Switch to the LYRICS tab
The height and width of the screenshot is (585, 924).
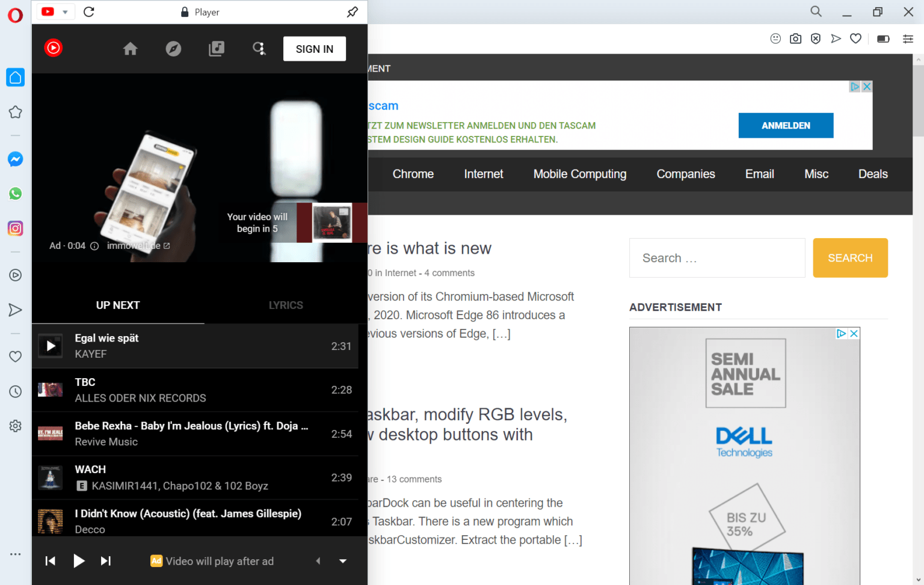point(286,305)
